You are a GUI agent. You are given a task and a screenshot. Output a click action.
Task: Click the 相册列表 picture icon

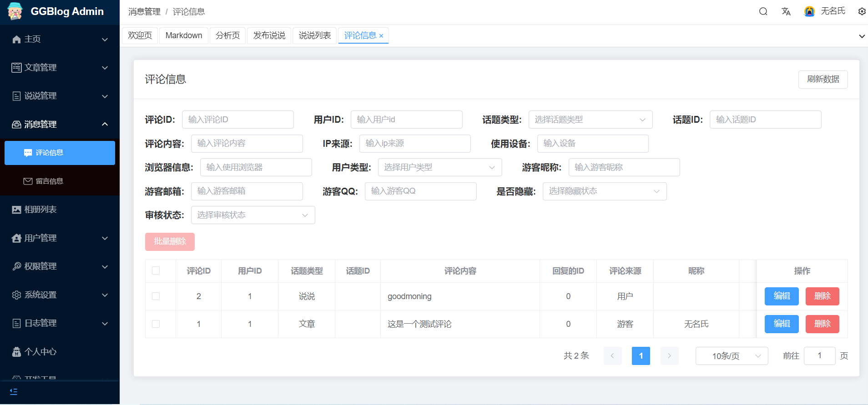(16, 210)
